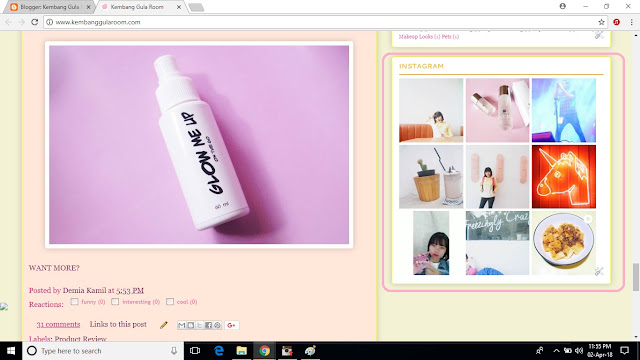Check the interesting reaction checkbox
The height and width of the screenshot is (360, 640).
tap(115, 302)
